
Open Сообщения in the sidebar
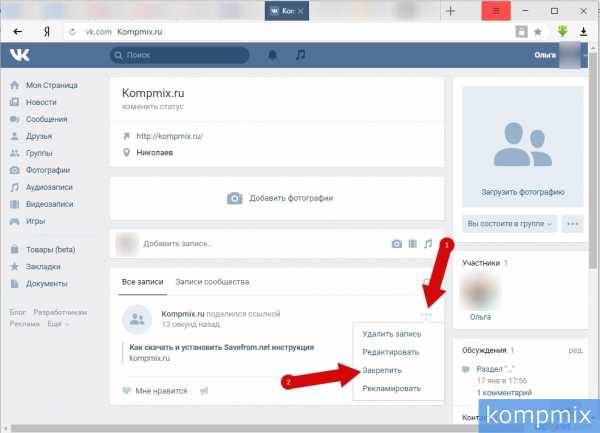[x=38, y=119]
